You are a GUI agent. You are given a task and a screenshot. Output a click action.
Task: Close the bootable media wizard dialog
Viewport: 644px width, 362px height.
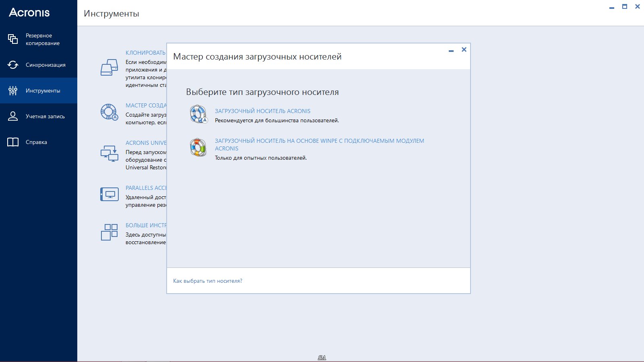[x=464, y=49]
